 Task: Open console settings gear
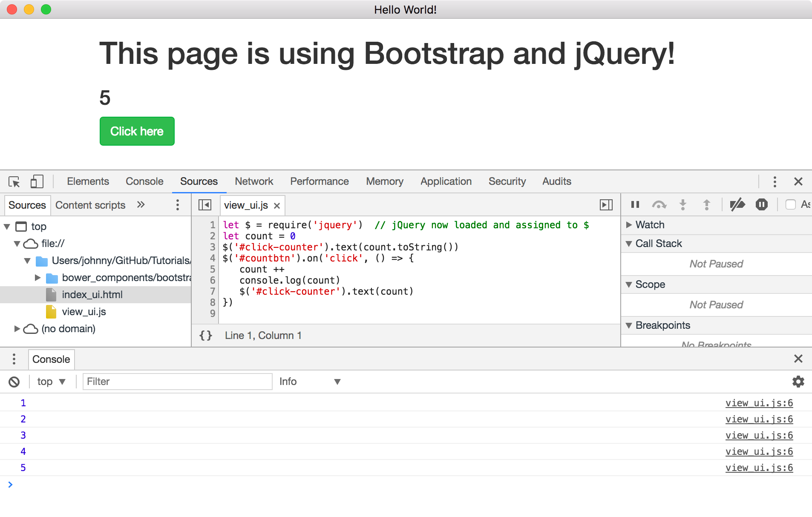(x=798, y=382)
